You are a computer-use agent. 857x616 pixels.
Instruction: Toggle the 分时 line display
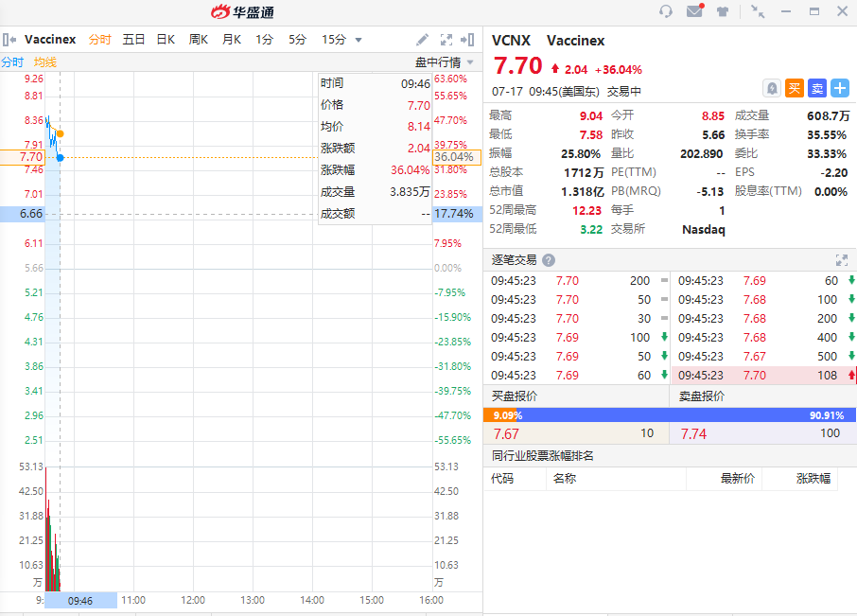coord(12,62)
